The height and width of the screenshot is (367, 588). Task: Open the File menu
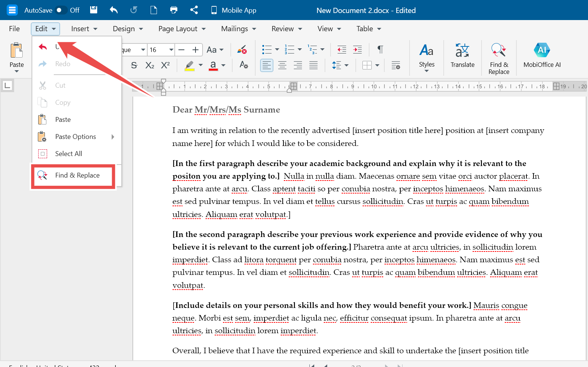[14, 29]
